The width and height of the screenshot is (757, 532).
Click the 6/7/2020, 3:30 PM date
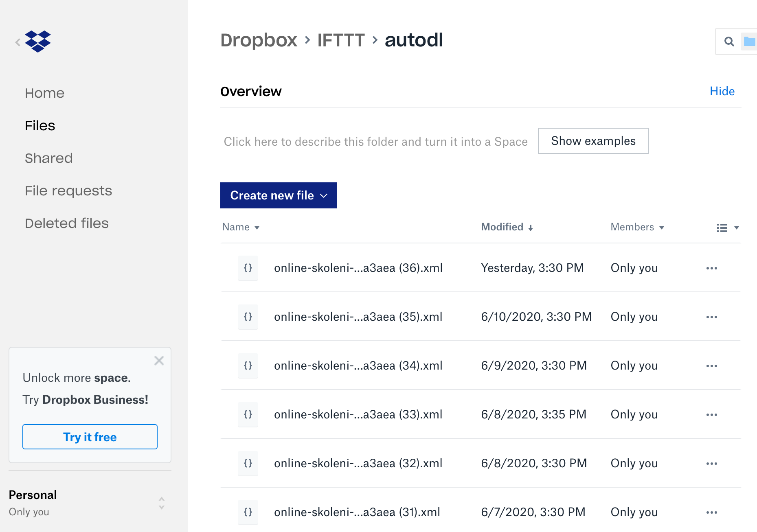pyautogui.click(x=533, y=512)
